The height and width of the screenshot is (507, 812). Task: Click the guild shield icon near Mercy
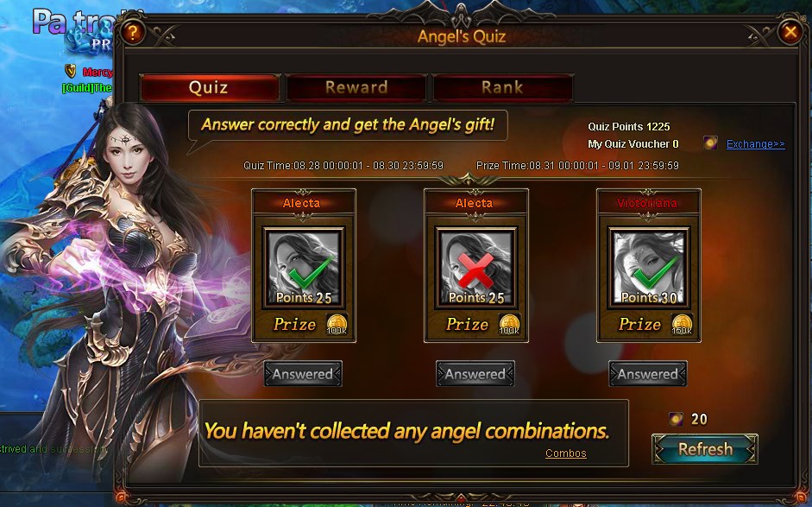tap(71, 71)
